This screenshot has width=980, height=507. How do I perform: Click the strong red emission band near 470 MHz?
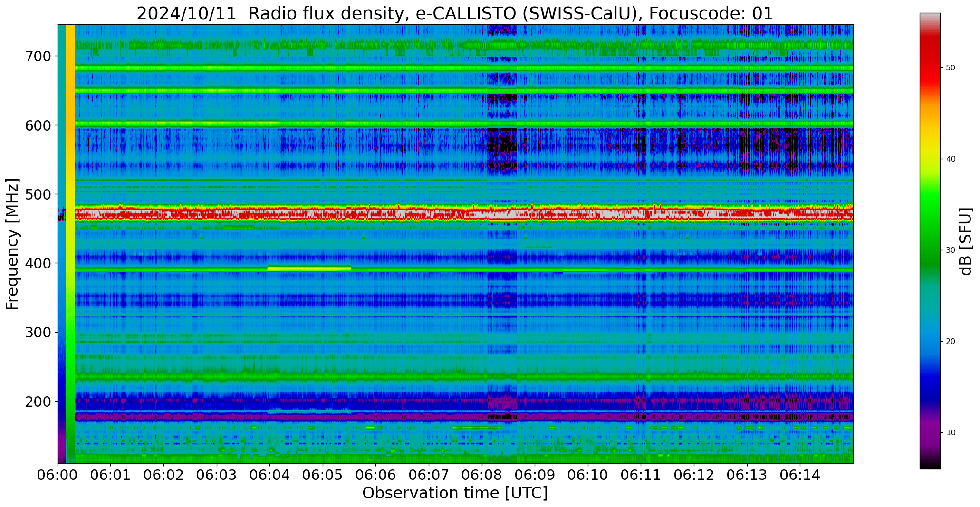point(464,214)
